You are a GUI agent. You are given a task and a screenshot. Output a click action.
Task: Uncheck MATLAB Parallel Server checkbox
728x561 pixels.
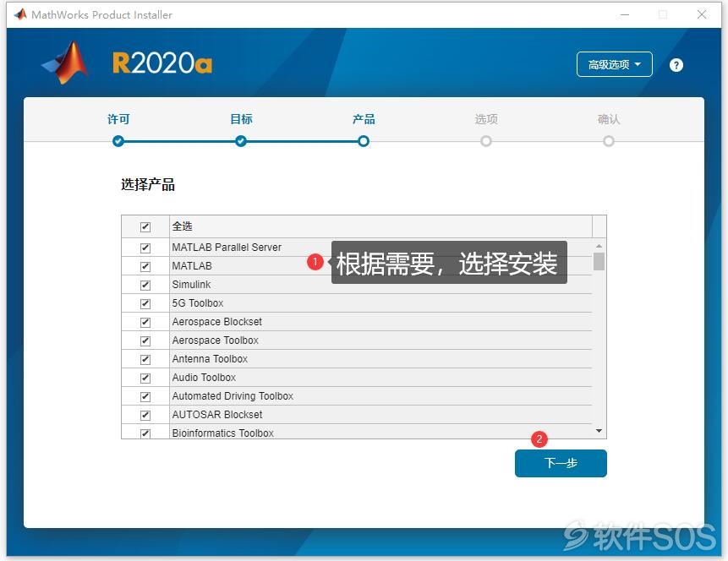pos(145,248)
